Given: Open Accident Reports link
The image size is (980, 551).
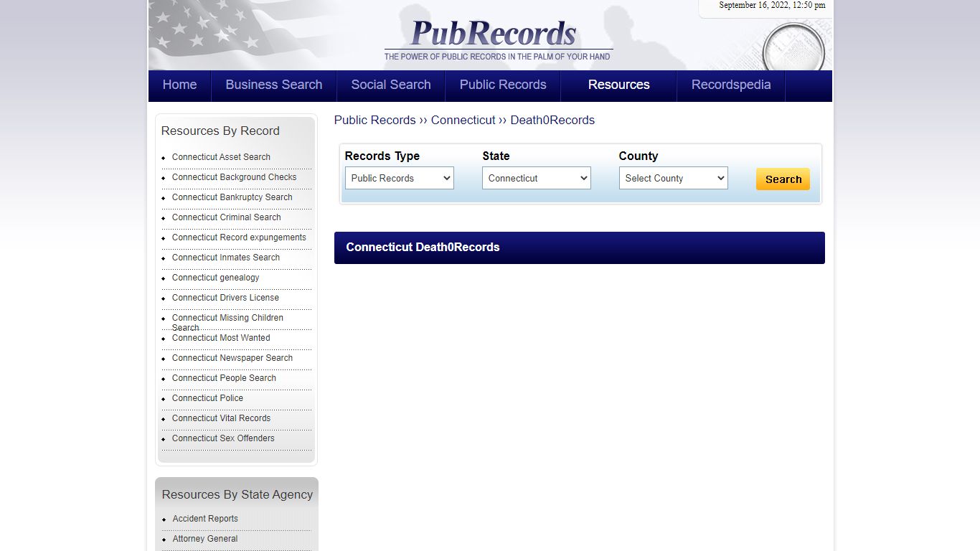Looking at the screenshot, I should click(x=205, y=519).
